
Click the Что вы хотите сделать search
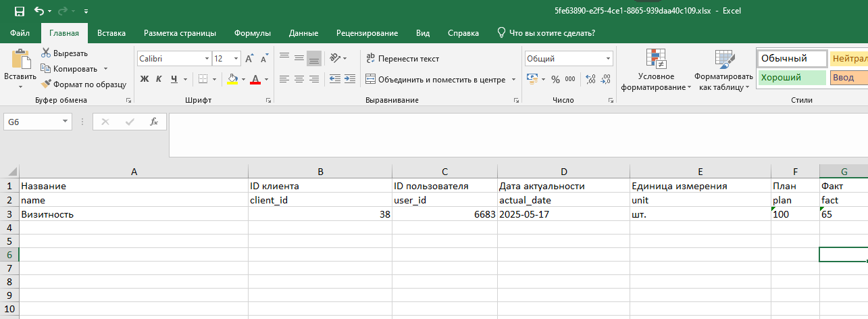pos(546,32)
